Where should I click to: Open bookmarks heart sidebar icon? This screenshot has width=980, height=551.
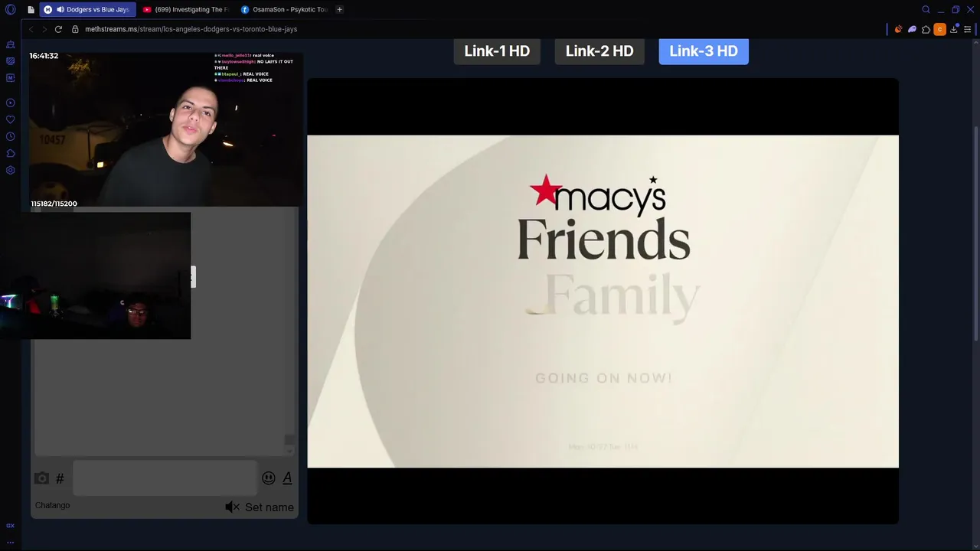[10, 119]
